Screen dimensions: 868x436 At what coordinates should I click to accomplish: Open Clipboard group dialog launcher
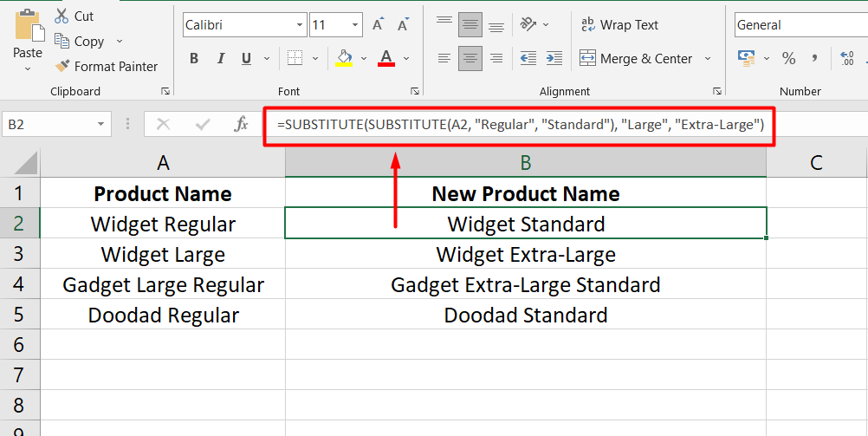165,91
